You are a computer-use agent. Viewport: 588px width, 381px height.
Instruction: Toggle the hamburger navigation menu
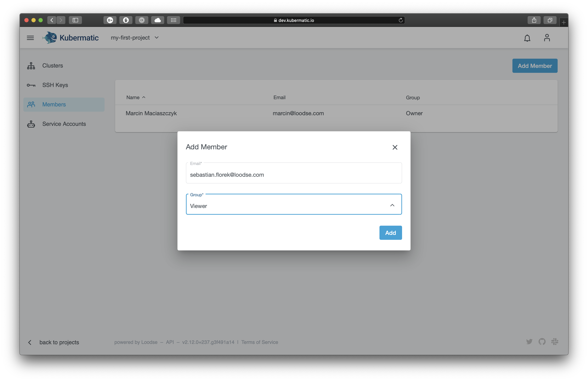pos(30,38)
